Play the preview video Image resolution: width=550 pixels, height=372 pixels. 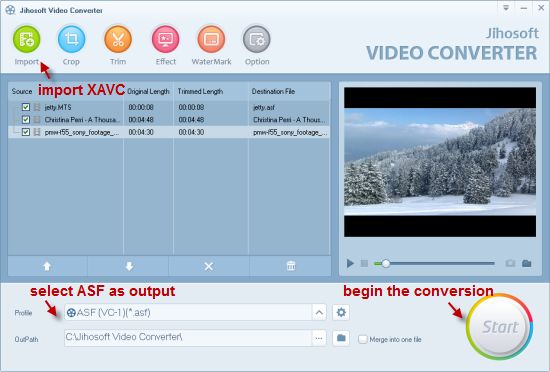350,263
